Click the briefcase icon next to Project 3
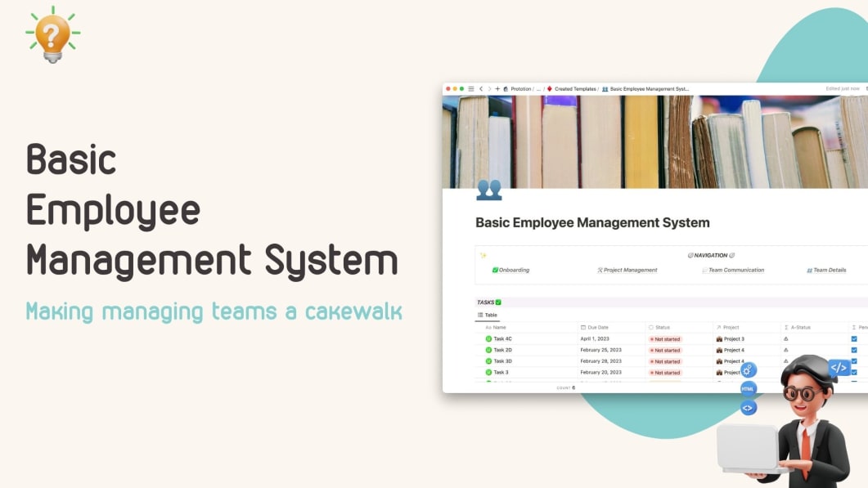The width and height of the screenshot is (868, 488). coord(721,338)
